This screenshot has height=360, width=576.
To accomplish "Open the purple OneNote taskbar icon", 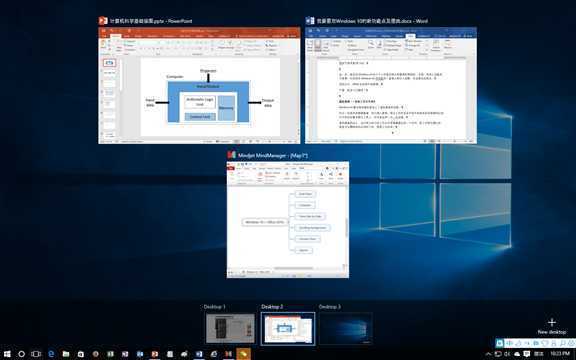I will (125, 354).
